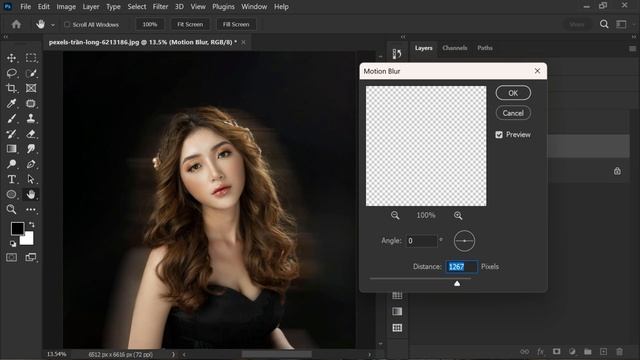Change screen mode icon
640x360 pixels.
click(x=31, y=257)
